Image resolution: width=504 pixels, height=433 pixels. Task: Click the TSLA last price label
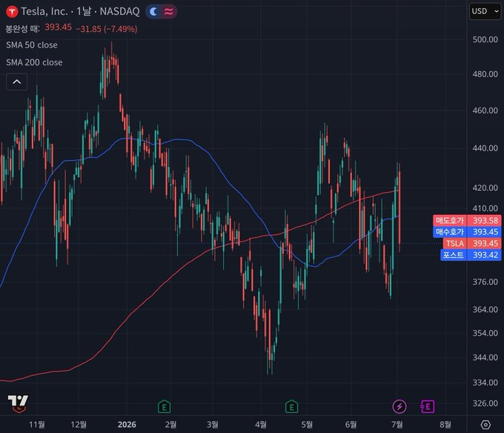[x=472, y=243]
